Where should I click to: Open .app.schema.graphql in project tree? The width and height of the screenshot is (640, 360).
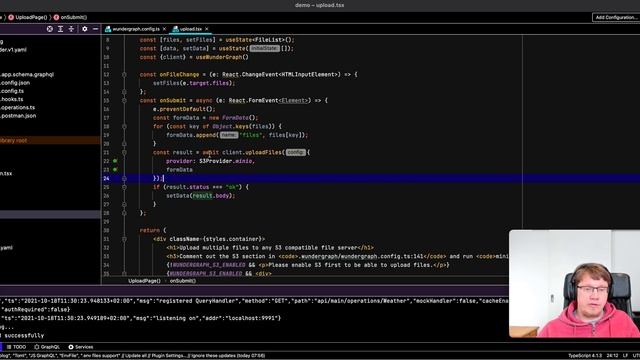tap(27, 75)
